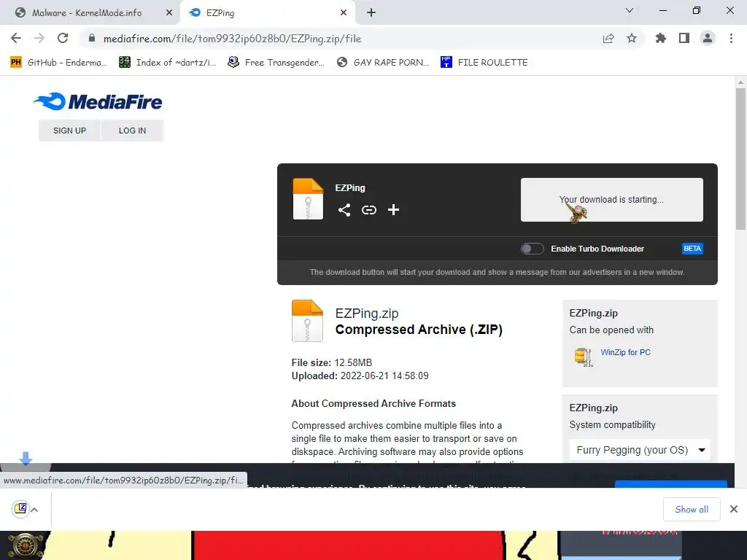The image size is (747, 560).
Task: Open the GitHub - Enderma... bookmark
Action: click(x=58, y=63)
